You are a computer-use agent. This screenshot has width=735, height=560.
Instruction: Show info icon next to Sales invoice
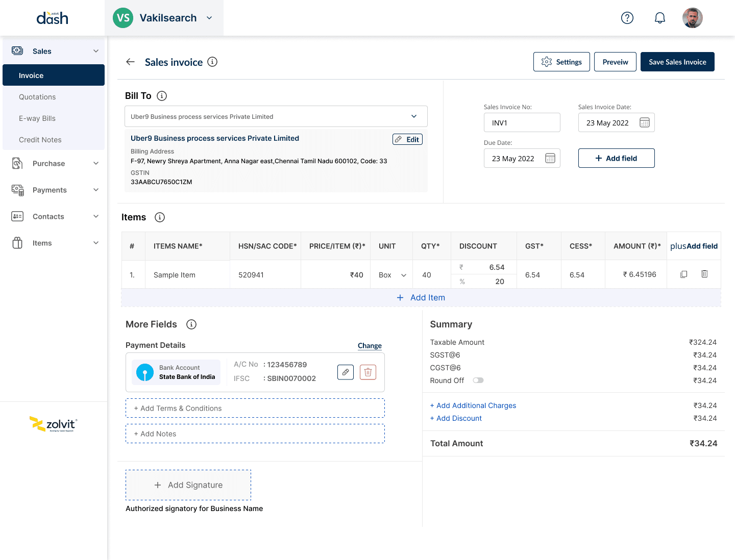[212, 62]
